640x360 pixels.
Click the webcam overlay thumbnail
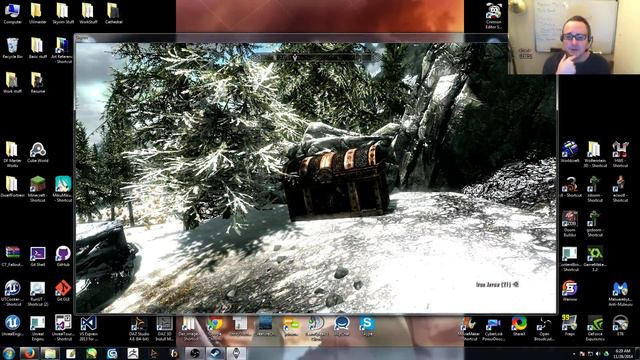click(x=574, y=37)
